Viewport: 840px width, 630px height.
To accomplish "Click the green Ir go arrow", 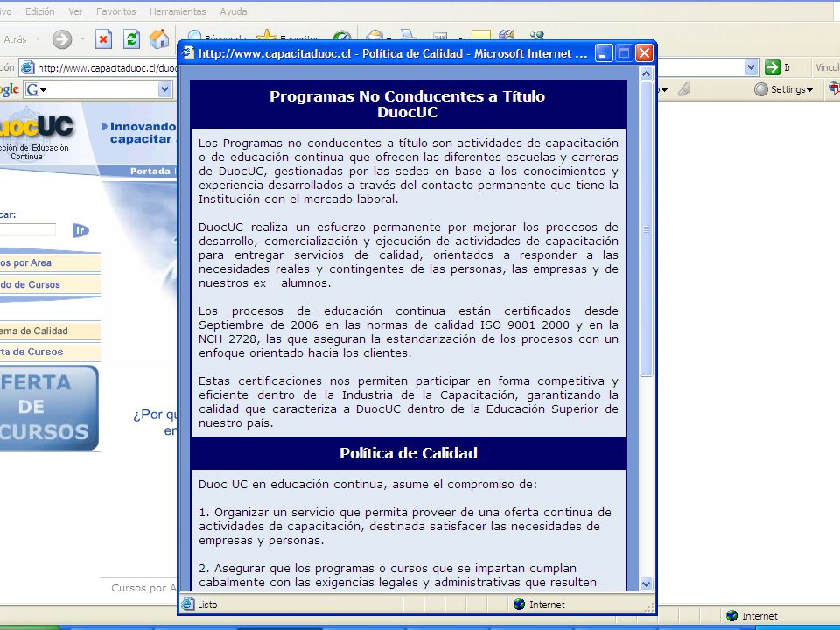I will [x=772, y=67].
